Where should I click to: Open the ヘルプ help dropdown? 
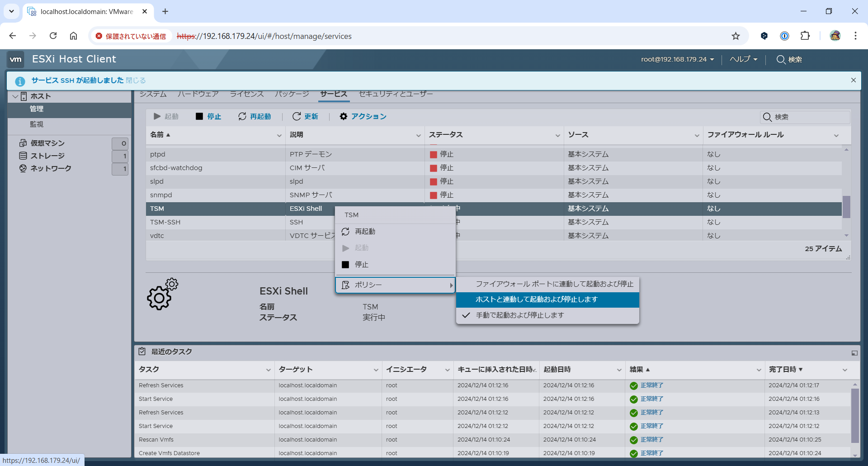[744, 59]
